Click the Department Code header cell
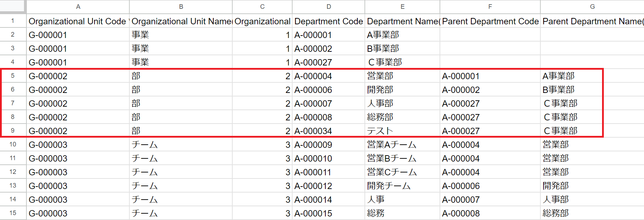This screenshot has width=644, height=220. (329, 21)
